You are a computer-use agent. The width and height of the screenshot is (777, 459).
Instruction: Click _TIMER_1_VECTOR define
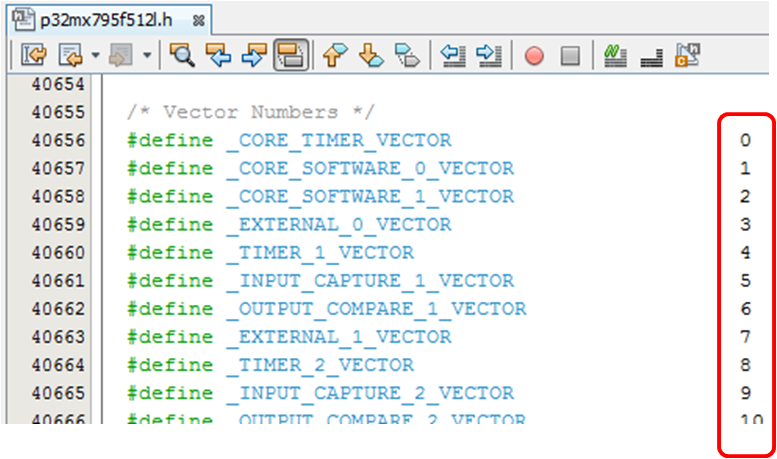320,253
